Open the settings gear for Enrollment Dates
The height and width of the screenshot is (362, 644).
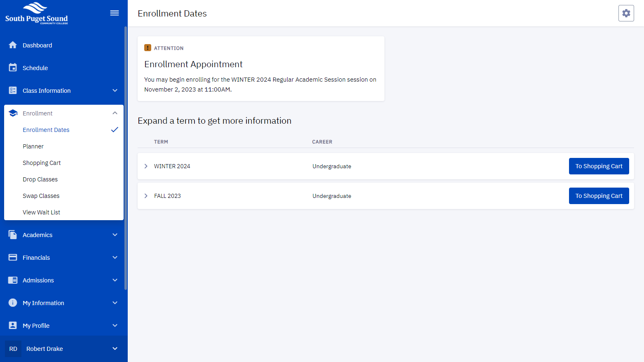point(626,13)
